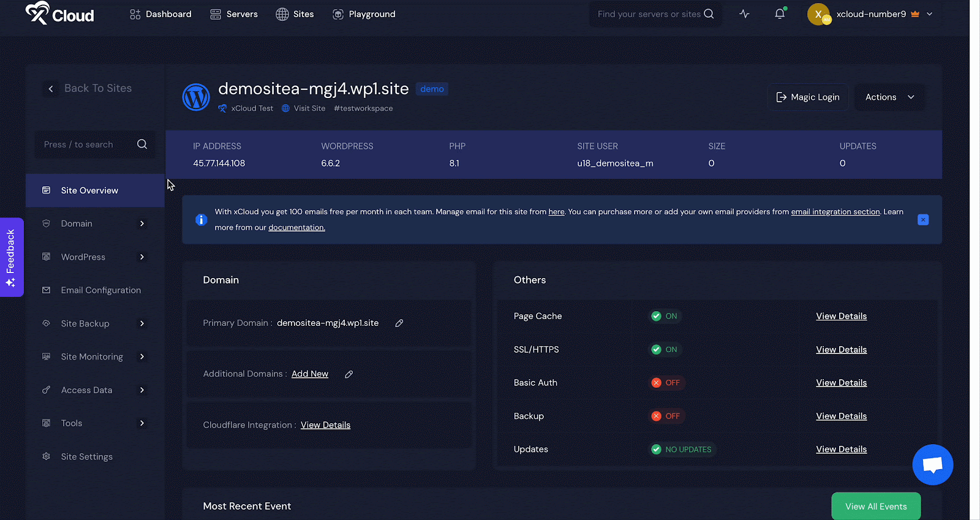Screen dimensions: 980x520
Task: Click the sidebar search magnifier icon
Action: click(142, 145)
